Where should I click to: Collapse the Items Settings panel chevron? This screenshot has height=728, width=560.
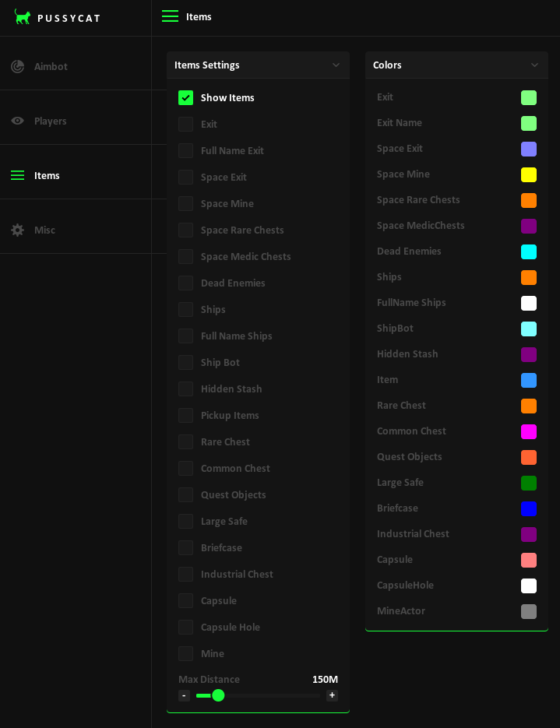[336, 65]
